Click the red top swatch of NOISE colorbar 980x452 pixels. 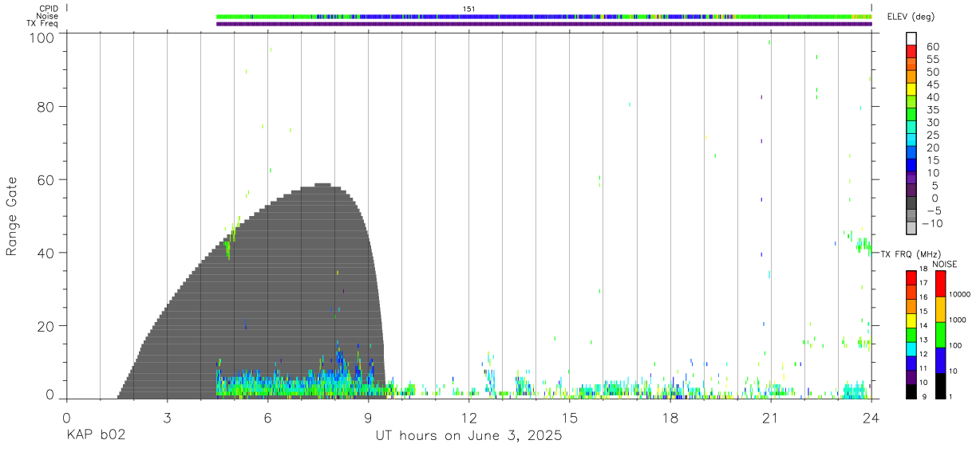[x=940, y=284]
